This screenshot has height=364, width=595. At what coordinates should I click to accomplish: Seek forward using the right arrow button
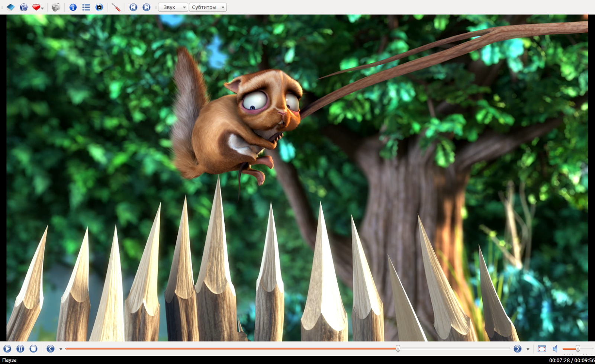click(x=517, y=348)
